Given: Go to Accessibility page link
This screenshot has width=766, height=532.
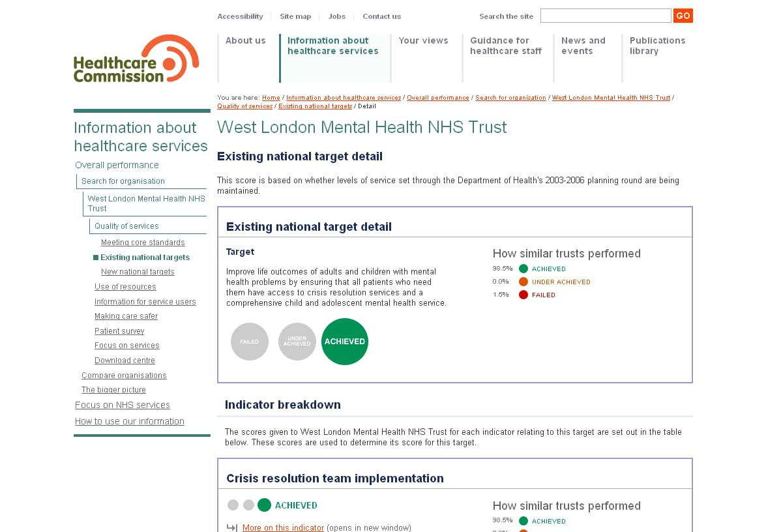Looking at the screenshot, I should (240, 16).
